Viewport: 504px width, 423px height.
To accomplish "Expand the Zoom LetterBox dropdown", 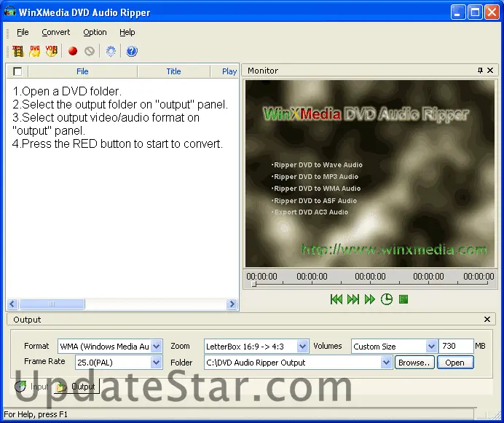I will click(x=302, y=347).
